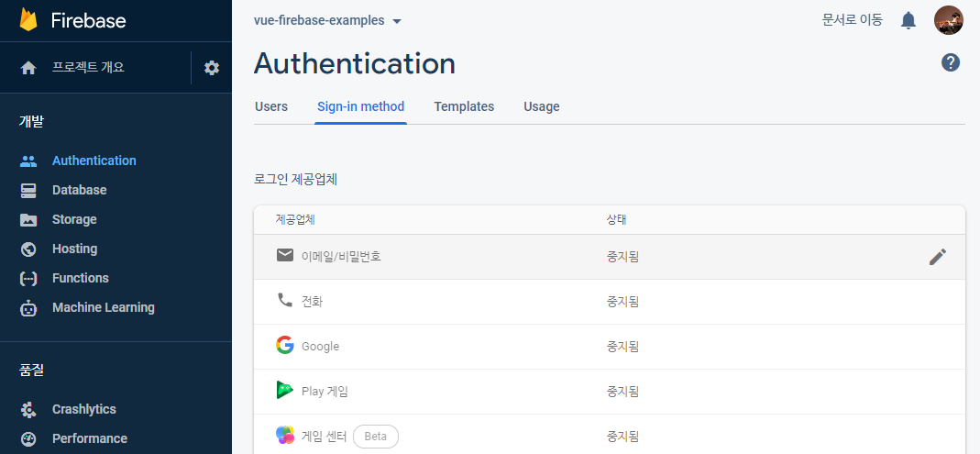Open Machine Learning in the sidebar
Viewport: 980px width, 454px height.
click(x=103, y=307)
